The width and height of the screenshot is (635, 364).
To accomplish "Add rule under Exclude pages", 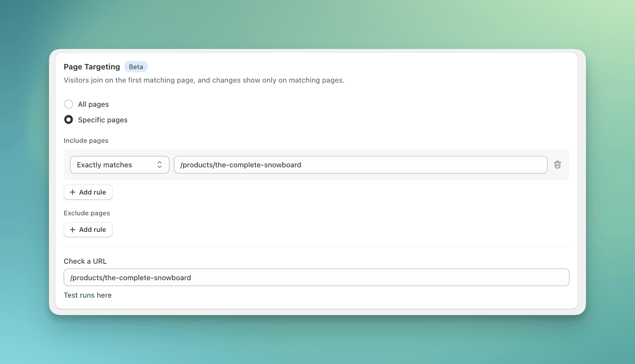I will pyautogui.click(x=88, y=229).
